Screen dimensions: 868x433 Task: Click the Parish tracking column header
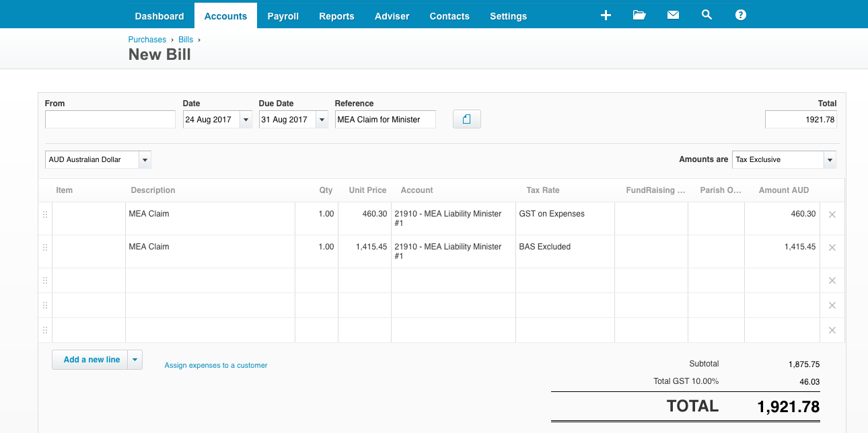(x=721, y=190)
